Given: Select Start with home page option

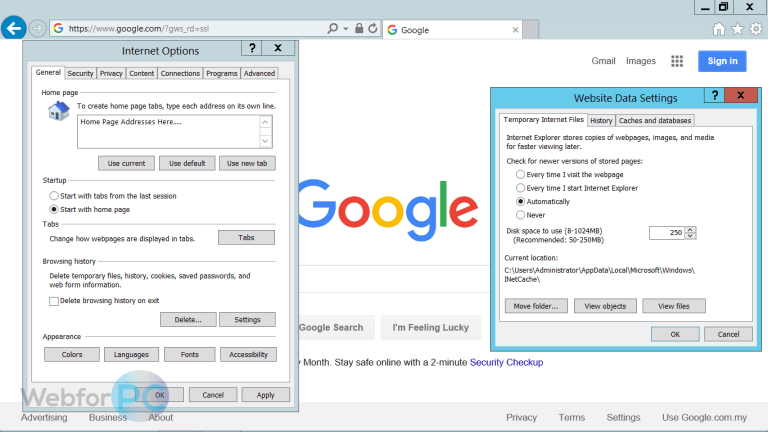Looking at the screenshot, I should (54, 210).
